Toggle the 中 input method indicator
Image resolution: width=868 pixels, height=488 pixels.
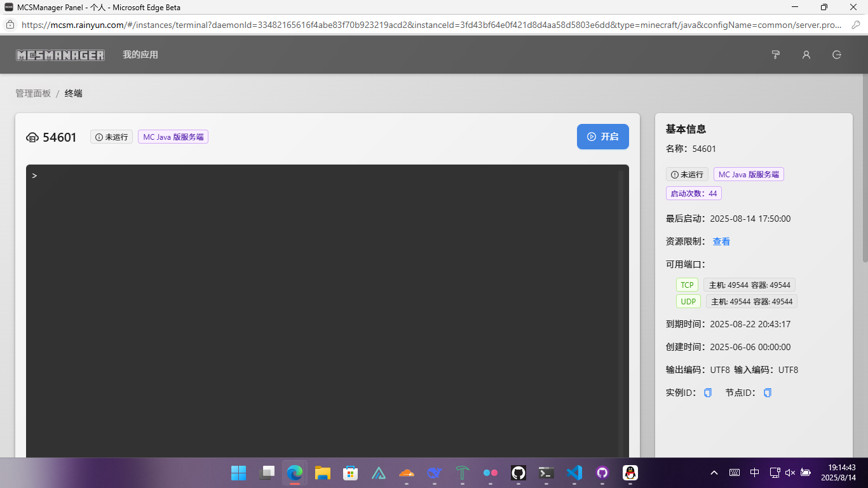754,473
